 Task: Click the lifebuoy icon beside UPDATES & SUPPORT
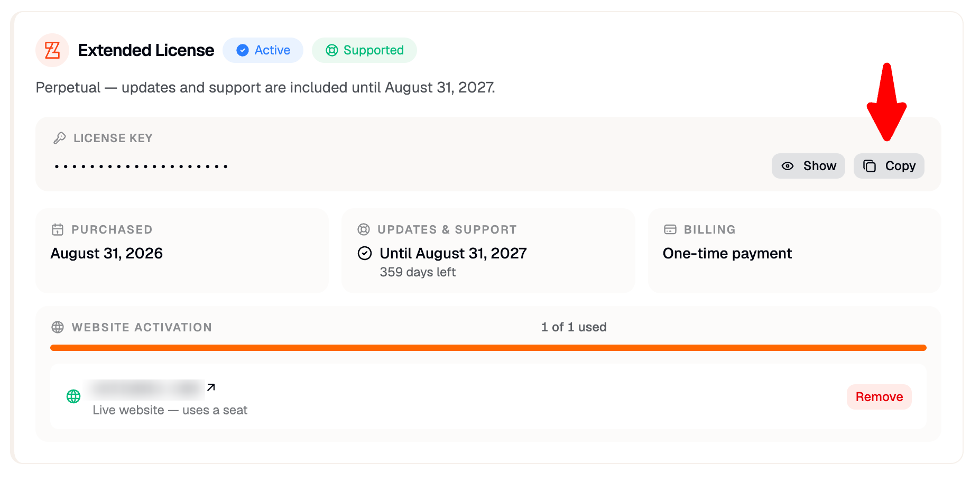[364, 229]
